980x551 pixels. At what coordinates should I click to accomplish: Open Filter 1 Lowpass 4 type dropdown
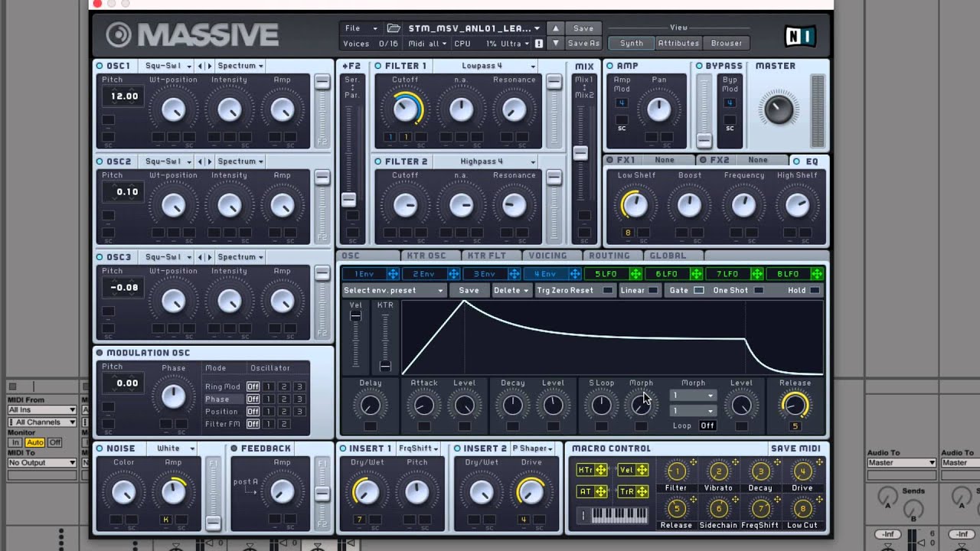click(486, 66)
